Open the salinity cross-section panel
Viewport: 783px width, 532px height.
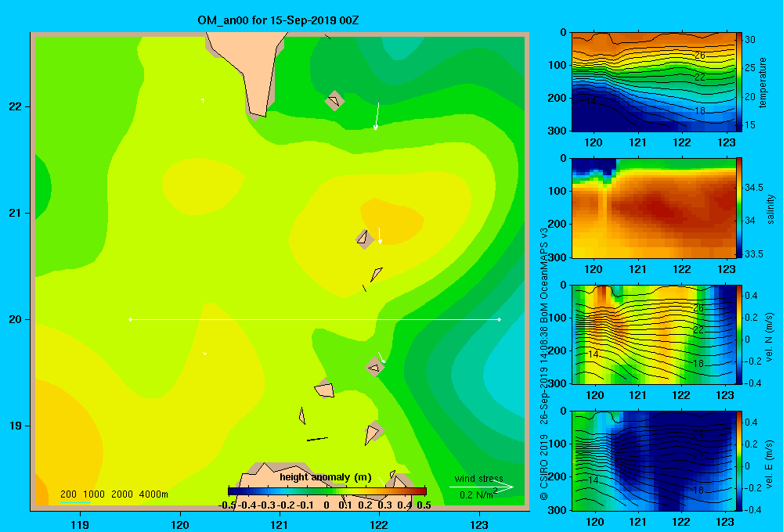click(x=653, y=208)
